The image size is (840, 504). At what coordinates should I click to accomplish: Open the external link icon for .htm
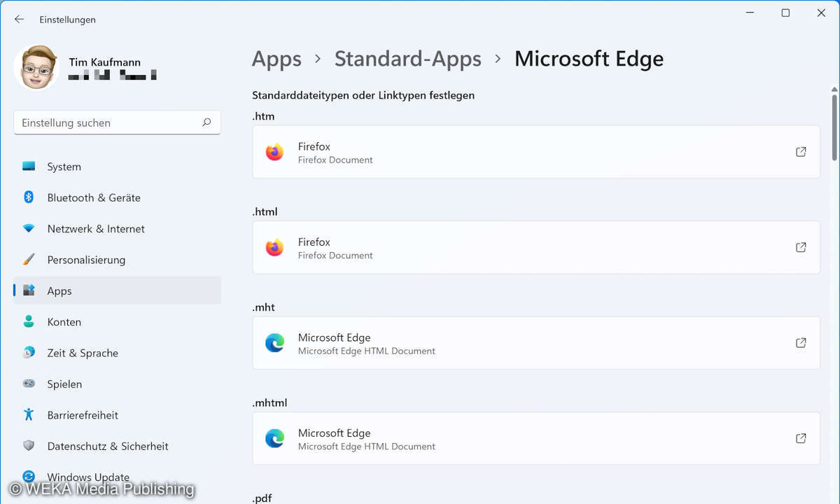[801, 152]
